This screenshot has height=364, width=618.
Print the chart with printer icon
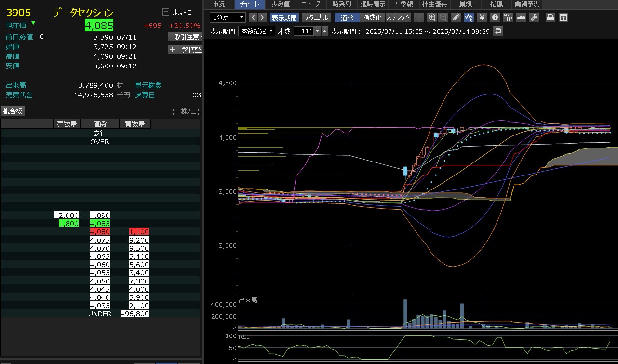(x=550, y=17)
